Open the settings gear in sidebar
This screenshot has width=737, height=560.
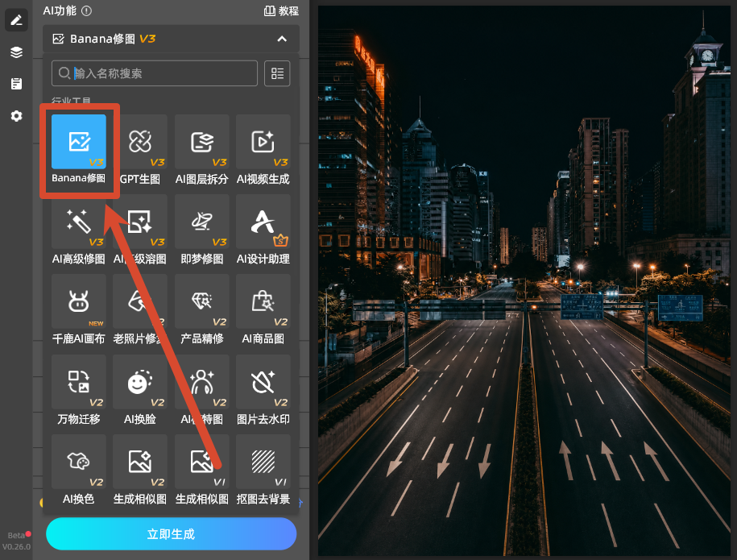point(16,116)
